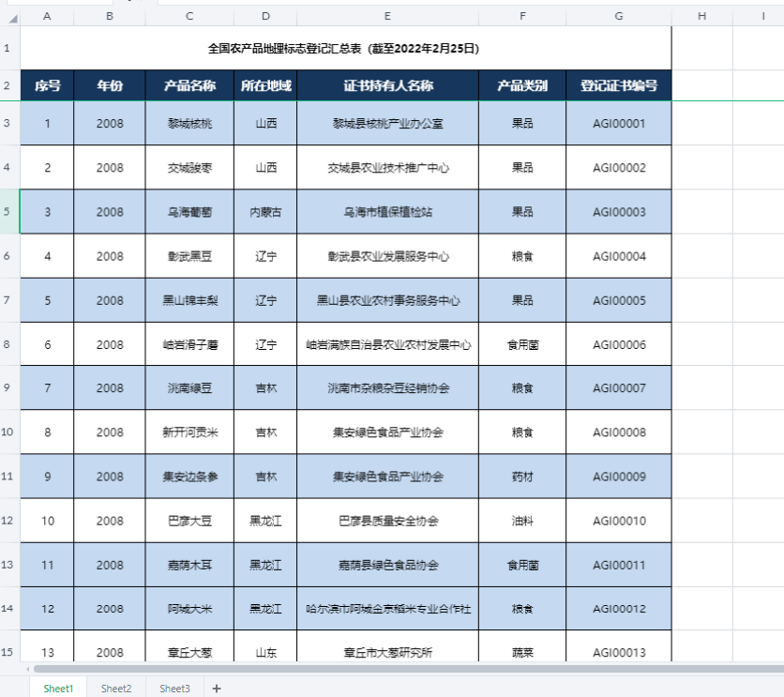Click the 年份 header cell
The height and width of the screenshot is (697, 784).
(110, 85)
